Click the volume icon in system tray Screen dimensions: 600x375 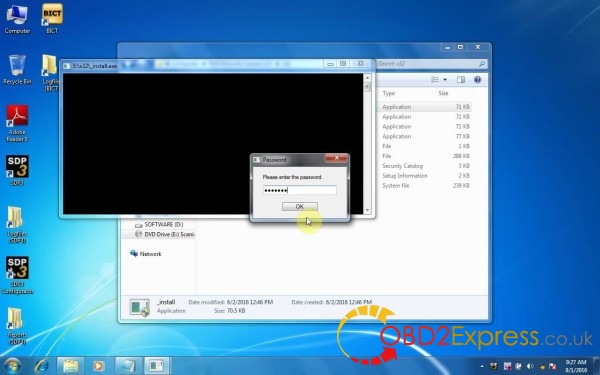[x=530, y=367]
